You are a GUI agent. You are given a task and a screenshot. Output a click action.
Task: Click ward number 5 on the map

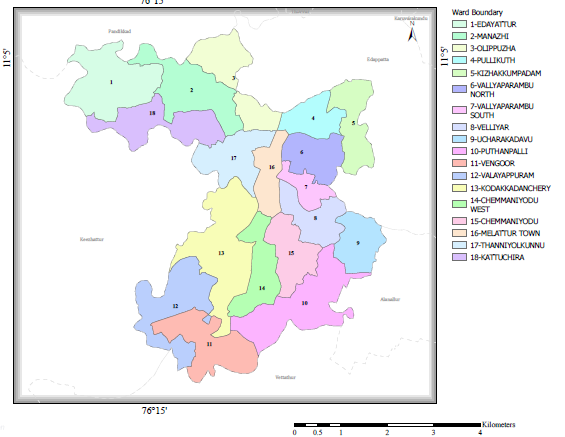point(353,123)
